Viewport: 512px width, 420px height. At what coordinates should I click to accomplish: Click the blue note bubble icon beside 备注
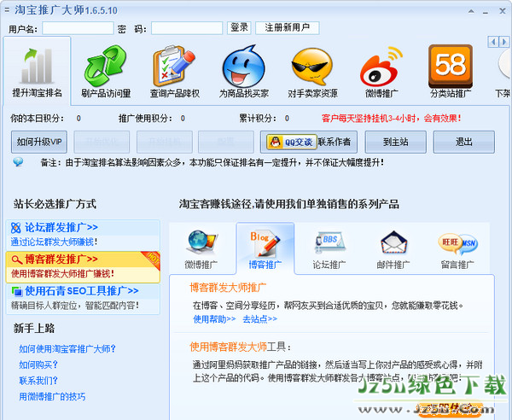pyautogui.click(x=18, y=161)
